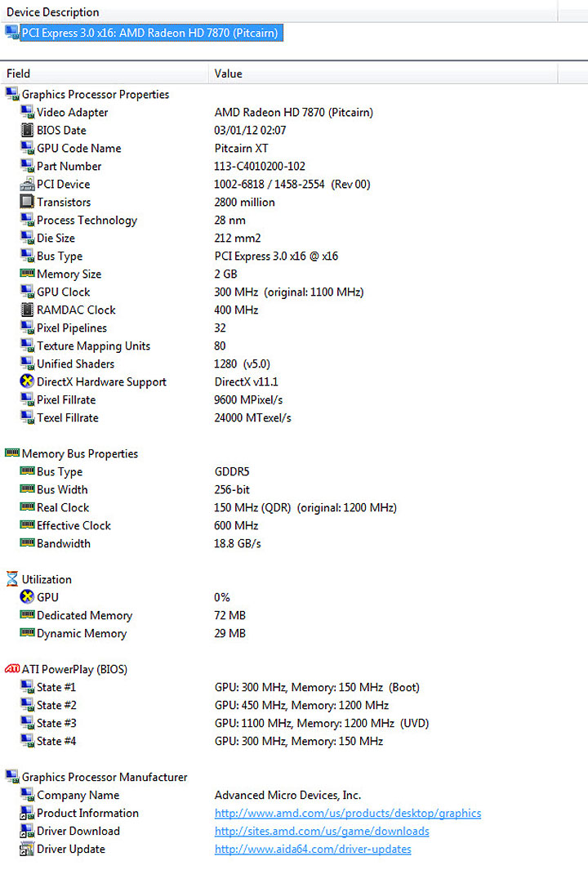This screenshot has width=588, height=870.
Task: Click the GPU Code Name row icon
Action: point(27,148)
